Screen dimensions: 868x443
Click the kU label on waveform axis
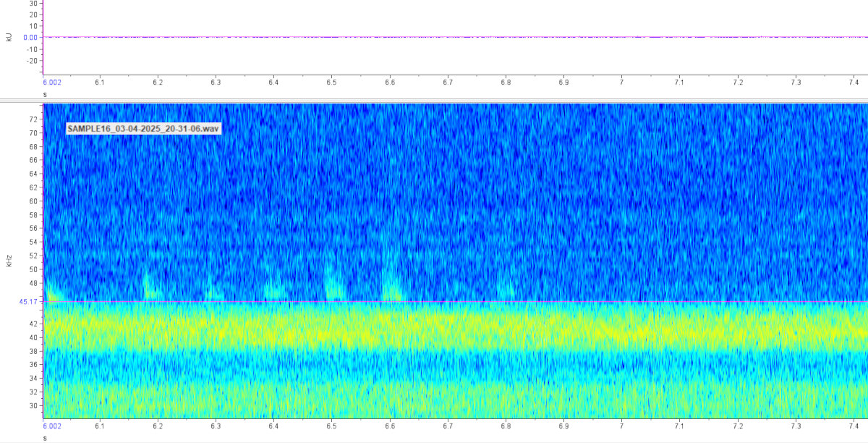click(9, 36)
